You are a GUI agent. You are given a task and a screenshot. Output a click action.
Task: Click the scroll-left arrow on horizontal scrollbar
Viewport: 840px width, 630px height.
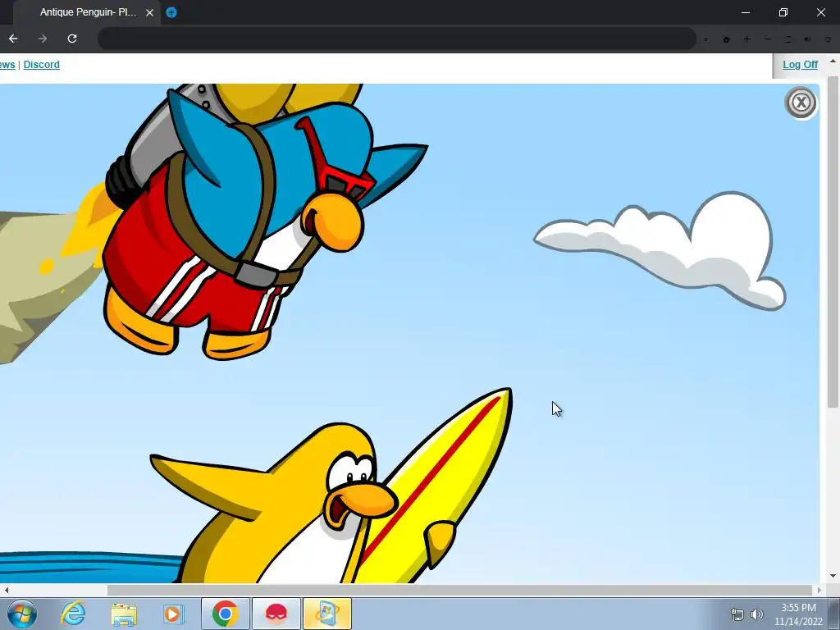(x=6, y=590)
